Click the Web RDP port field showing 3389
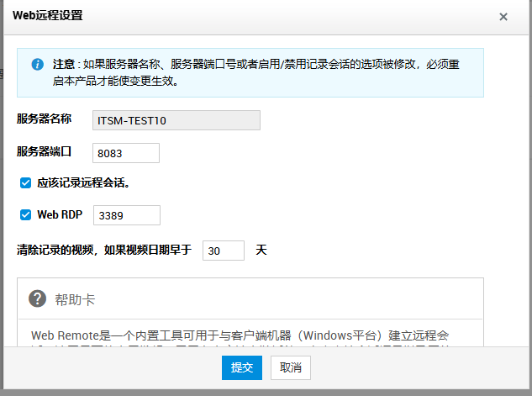 click(126, 215)
